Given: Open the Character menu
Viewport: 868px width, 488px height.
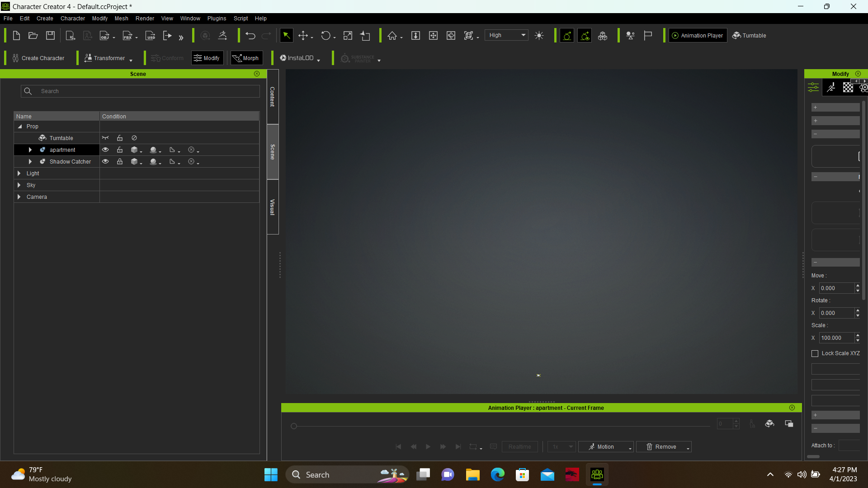Looking at the screenshot, I should tap(73, 19).
